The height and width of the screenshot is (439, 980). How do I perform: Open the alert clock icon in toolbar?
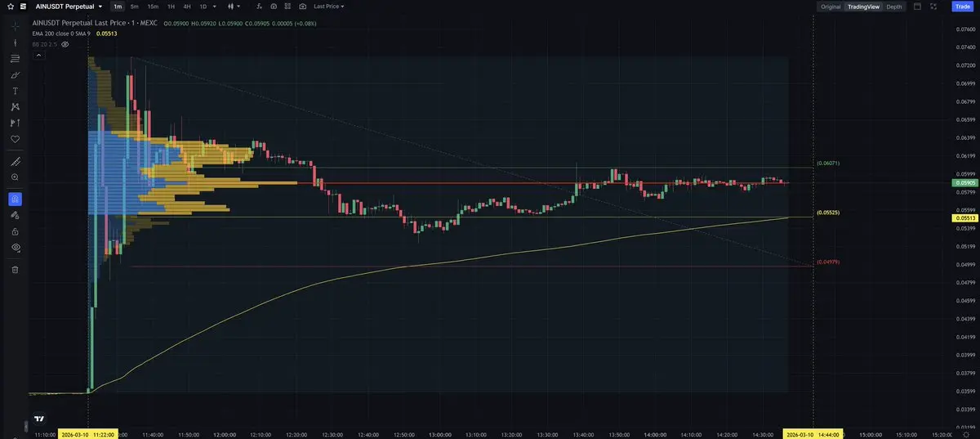point(274,6)
